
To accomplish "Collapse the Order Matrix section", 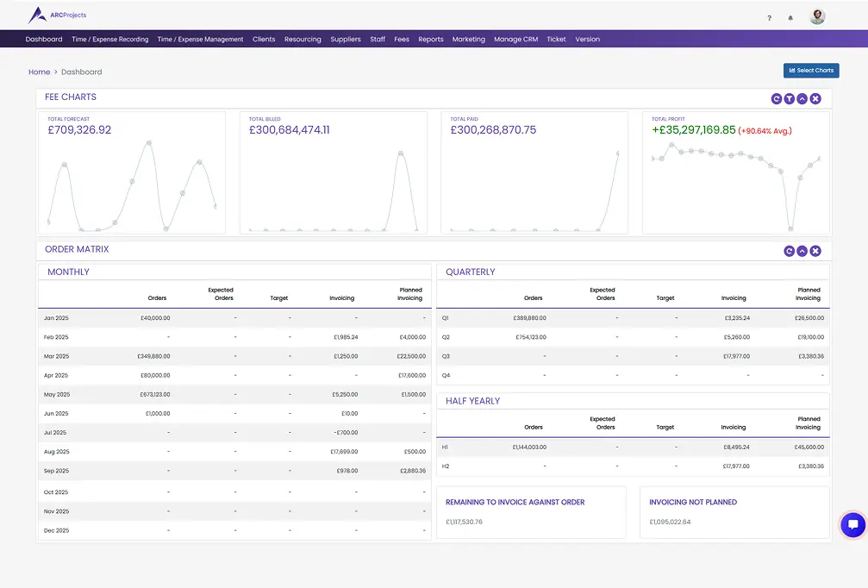I will [802, 251].
